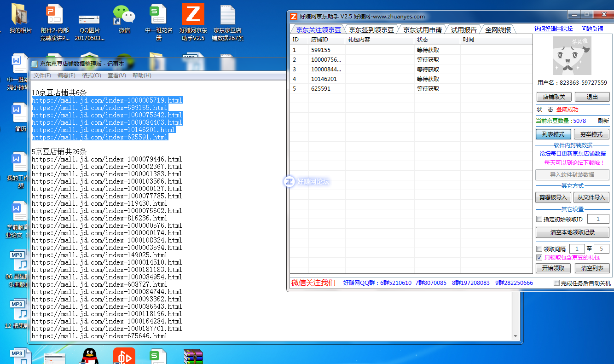614x364 pixels.
Task: Open the 查看(V) menu in Notepad
Action: (x=116, y=75)
